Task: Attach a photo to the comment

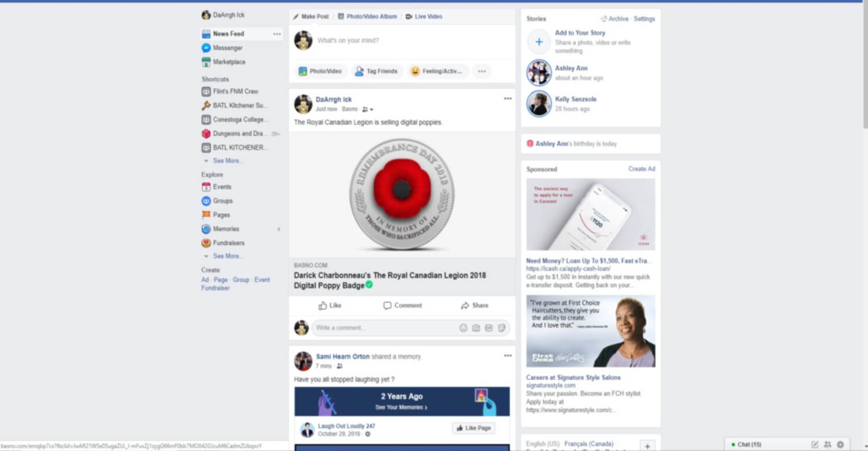Action: [x=476, y=328]
